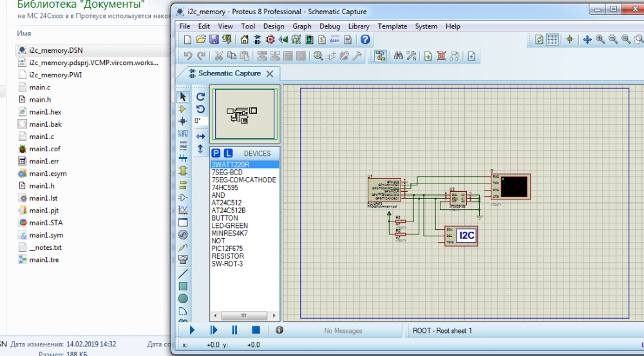Click the Save Project toolbar icon
Screen dimensions: 644x356
pos(214,40)
